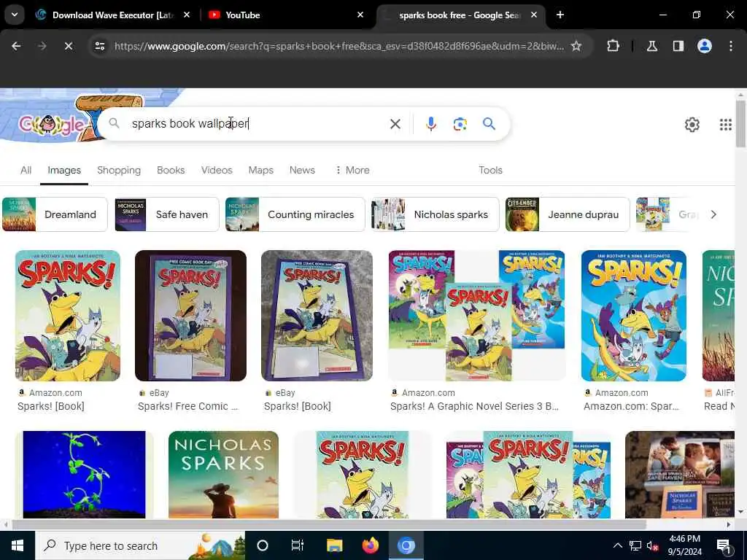Select the Images tab
Screen dimensions: 747x560
(x=64, y=170)
